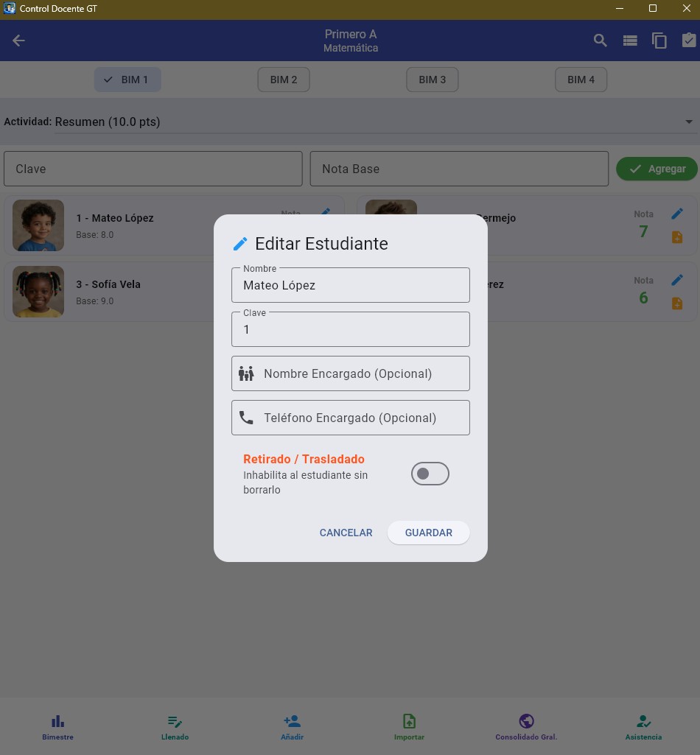
Task: Open Añadir student option
Action: pyautogui.click(x=293, y=727)
